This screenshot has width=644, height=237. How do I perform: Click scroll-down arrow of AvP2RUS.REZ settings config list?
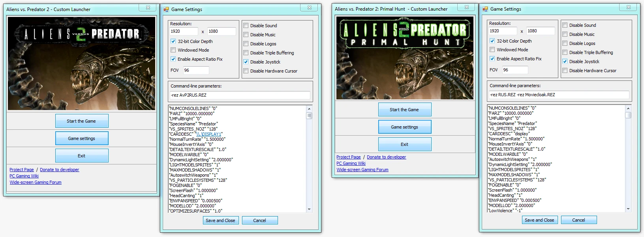[x=309, y=209]
